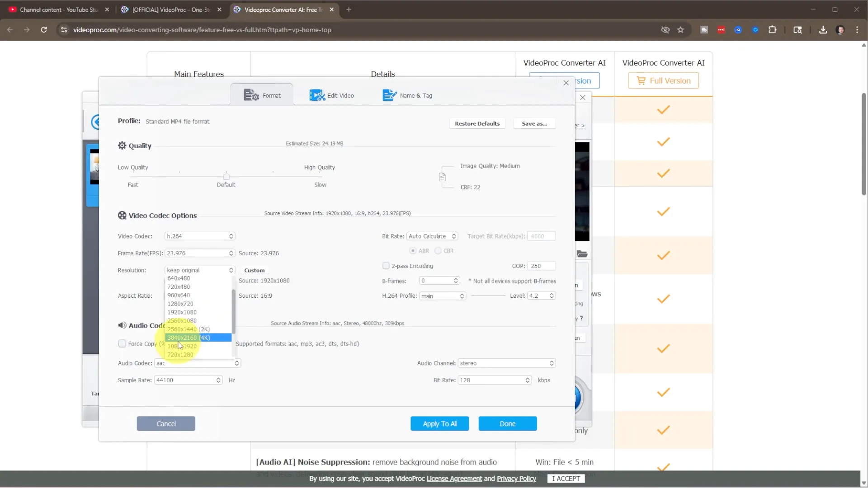Close the format settings dialog

click(566, 83)
